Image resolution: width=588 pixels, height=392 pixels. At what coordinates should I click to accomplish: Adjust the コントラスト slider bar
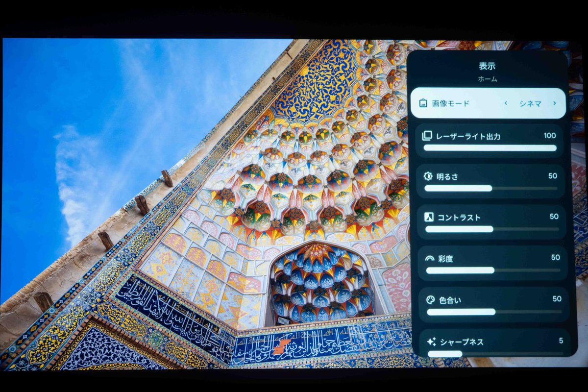pyautogui.click(x=491, y=229)
